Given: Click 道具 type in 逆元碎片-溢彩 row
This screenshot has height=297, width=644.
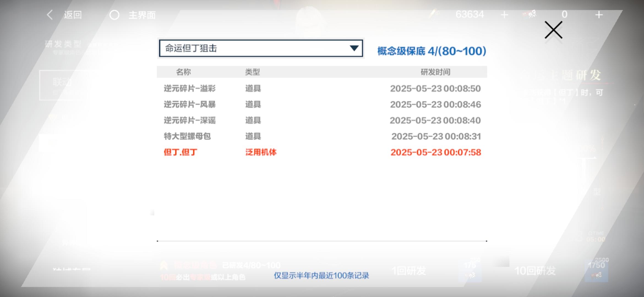Looking at the screenshot, I should tap(253, 89).
